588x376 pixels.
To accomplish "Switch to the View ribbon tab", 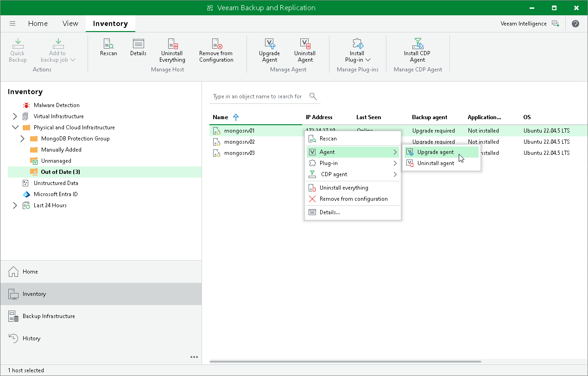I will click(70, 24).
